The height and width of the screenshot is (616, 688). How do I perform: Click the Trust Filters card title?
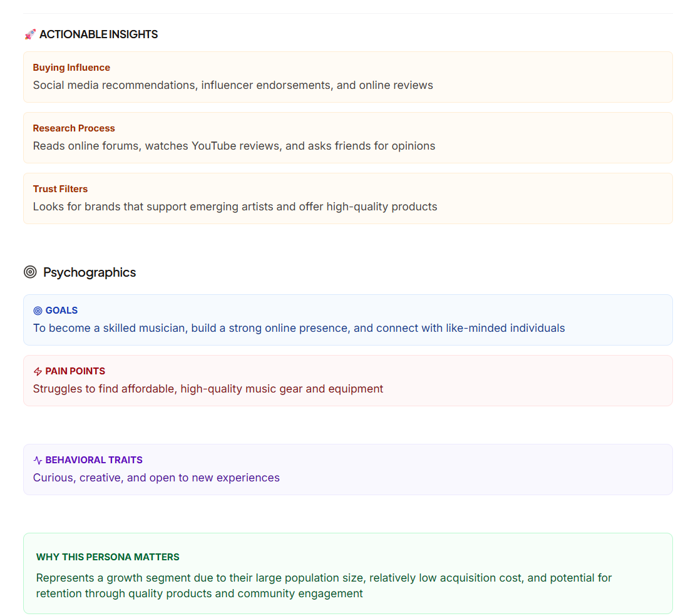pyautogui.click(x=60, y=188)
